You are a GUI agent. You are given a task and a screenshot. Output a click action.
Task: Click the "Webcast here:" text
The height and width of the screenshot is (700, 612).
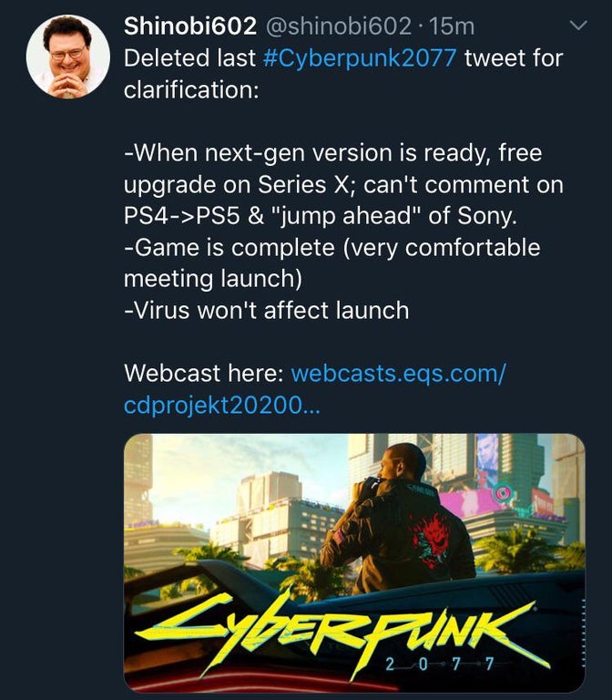tap(203, 373)
